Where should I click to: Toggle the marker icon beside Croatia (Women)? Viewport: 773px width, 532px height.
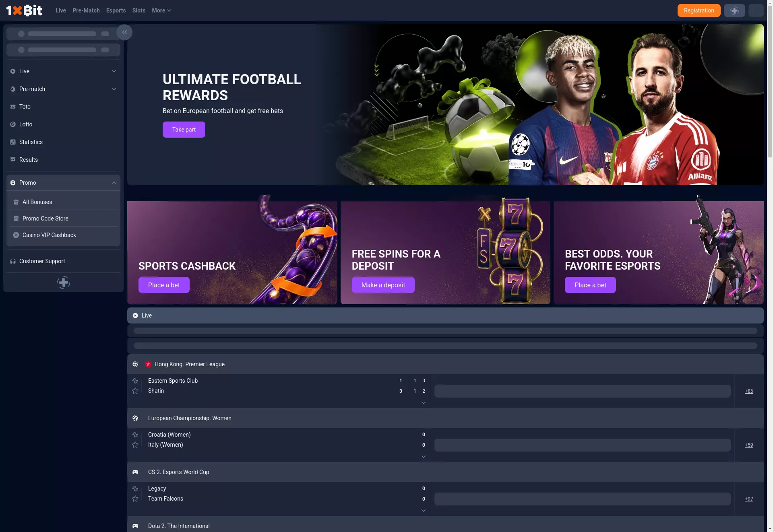click(x=135, y=435)
